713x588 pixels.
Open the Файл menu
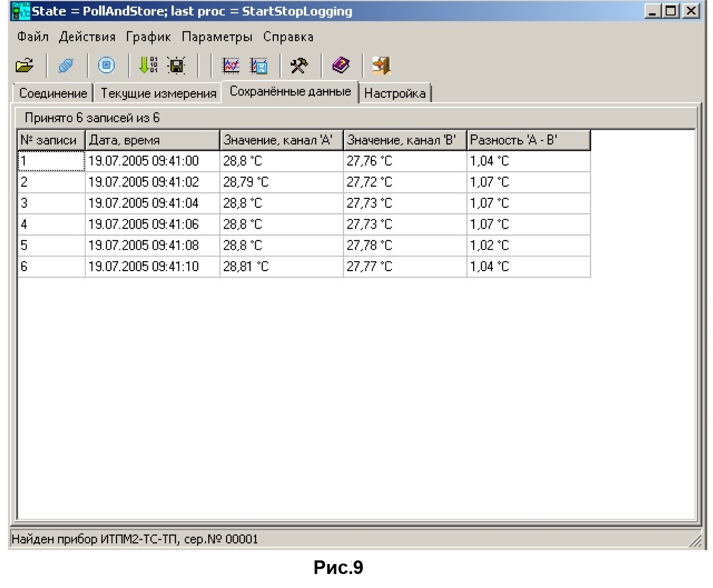(x=33, y=37)
